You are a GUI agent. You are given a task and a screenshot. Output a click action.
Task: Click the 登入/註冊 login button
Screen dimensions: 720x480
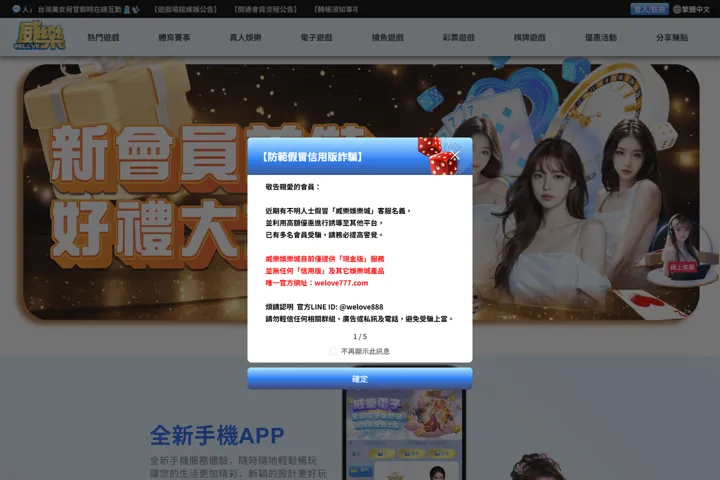(x=649, y=9)
